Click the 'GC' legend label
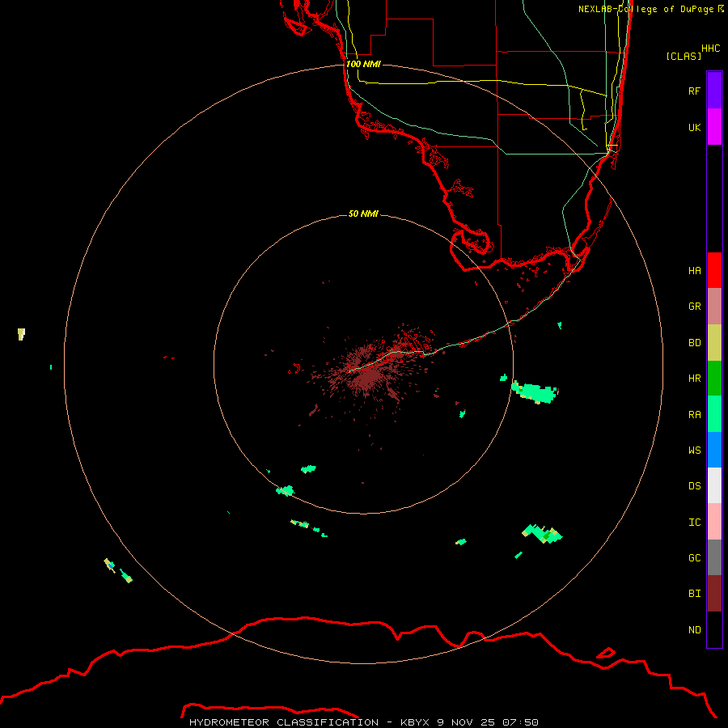Image resolution: width=728 pixels, height=728 pixels. [694, 558]
